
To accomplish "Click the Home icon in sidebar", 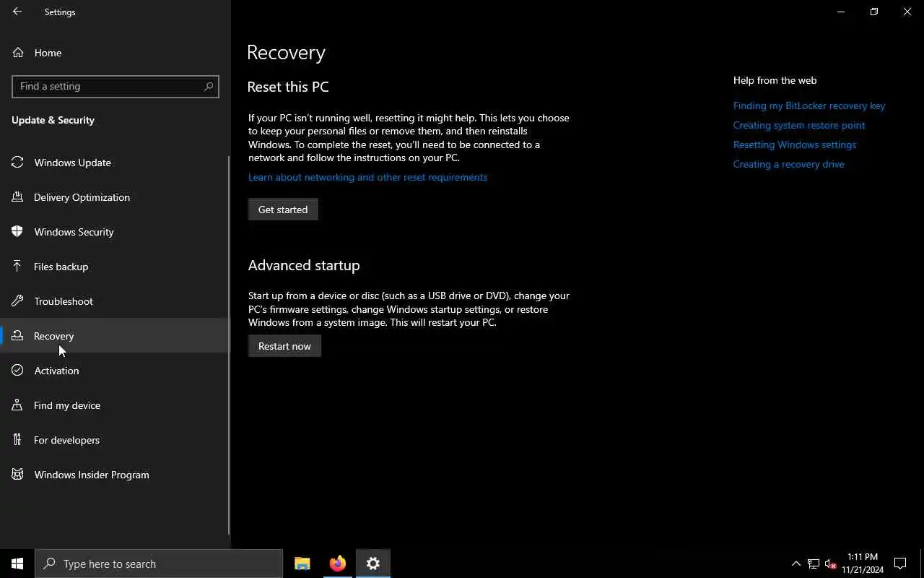I will tap(18, 53).
